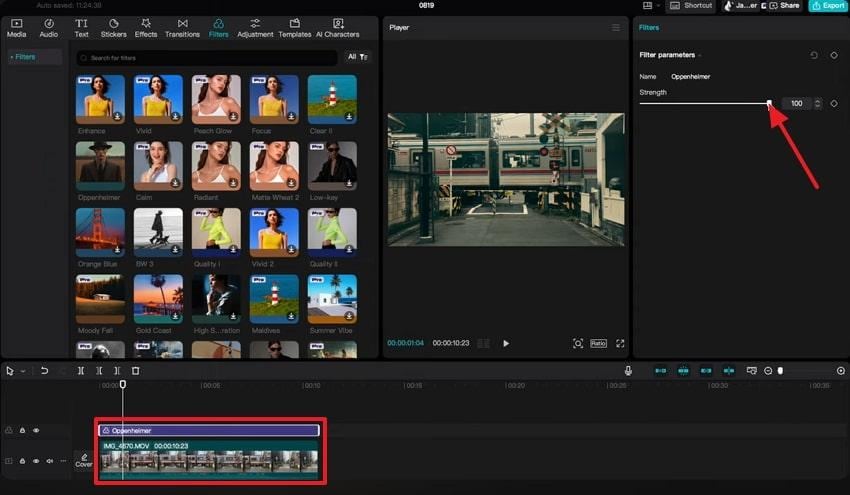Open the Player panel menu
Viewport: 850px width, 495px height.
pyautogui.click(x=616, y=27)
